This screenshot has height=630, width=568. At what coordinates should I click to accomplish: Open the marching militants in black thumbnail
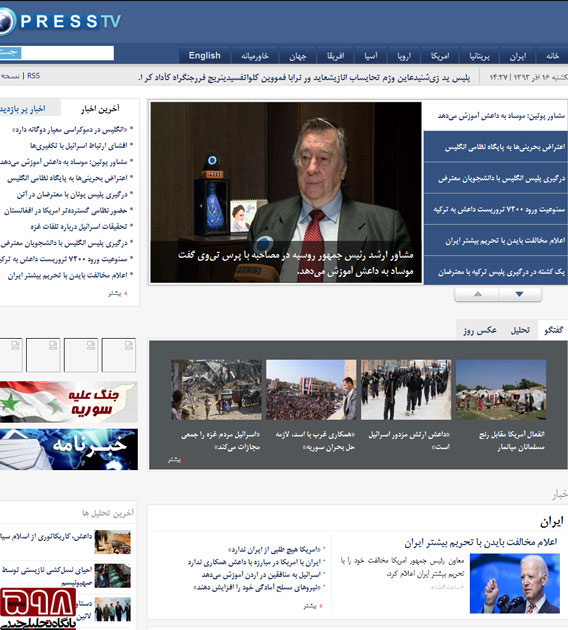point(406,390)
